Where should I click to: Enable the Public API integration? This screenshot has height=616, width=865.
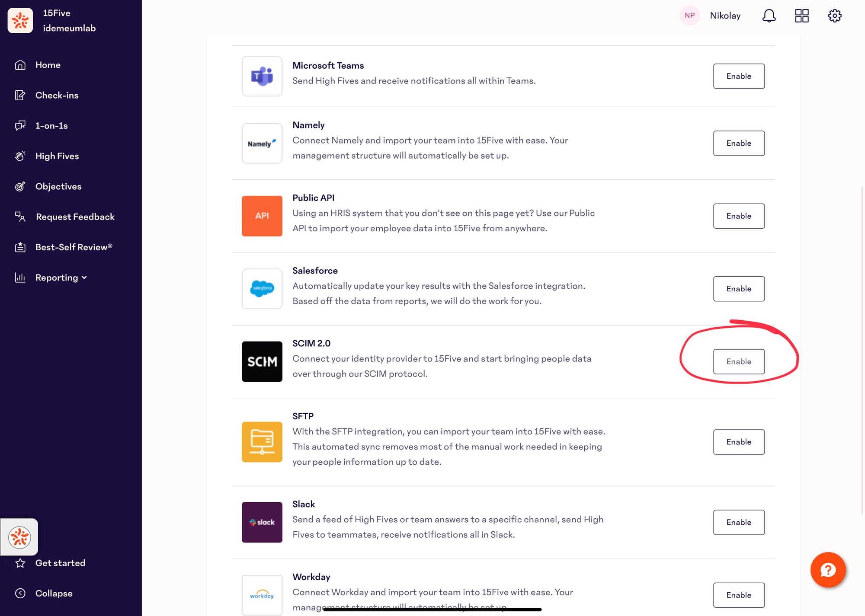point(739,216)
